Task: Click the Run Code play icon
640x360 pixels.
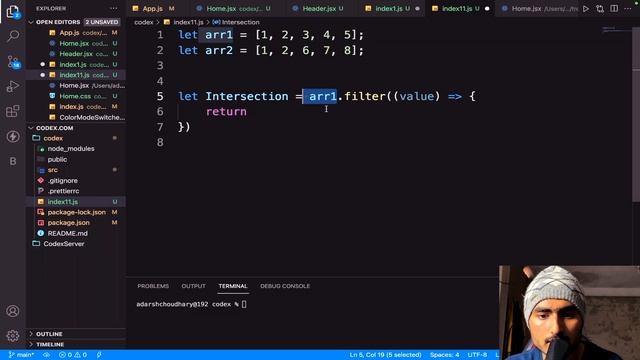Action: [x=586, y=9]
